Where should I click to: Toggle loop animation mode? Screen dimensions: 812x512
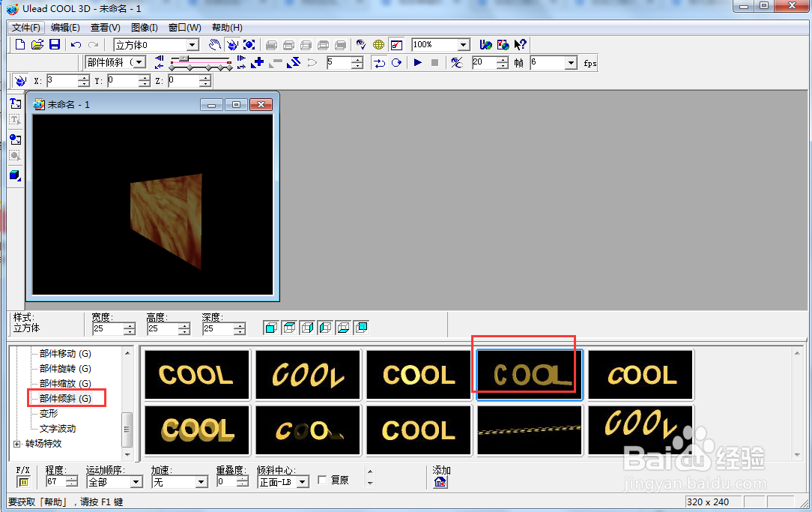tap(397, 63)
